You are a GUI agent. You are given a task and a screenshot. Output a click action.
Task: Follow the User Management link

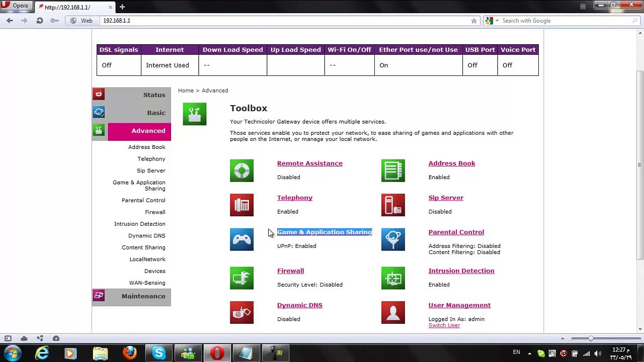(x=459, y=305)
